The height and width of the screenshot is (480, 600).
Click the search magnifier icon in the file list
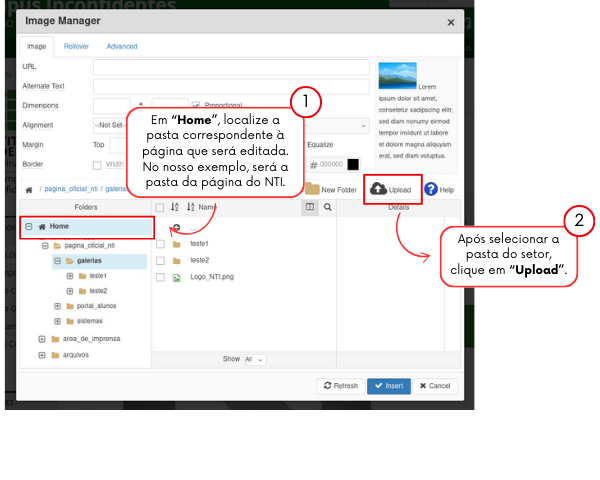(327, 207)
